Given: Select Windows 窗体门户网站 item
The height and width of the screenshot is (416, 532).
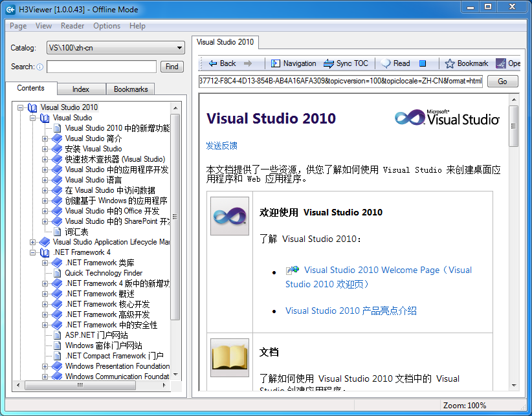Looking at the screenshot, I should [x=104, y=345].
